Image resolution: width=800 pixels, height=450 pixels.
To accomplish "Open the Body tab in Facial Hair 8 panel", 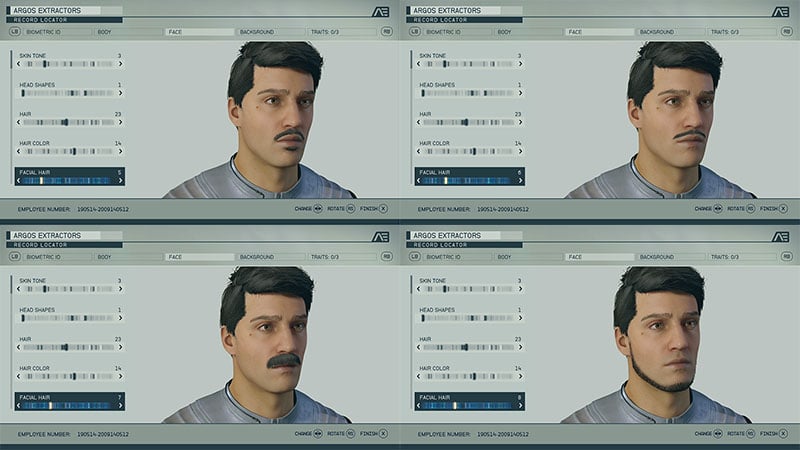I will (528, 257).
